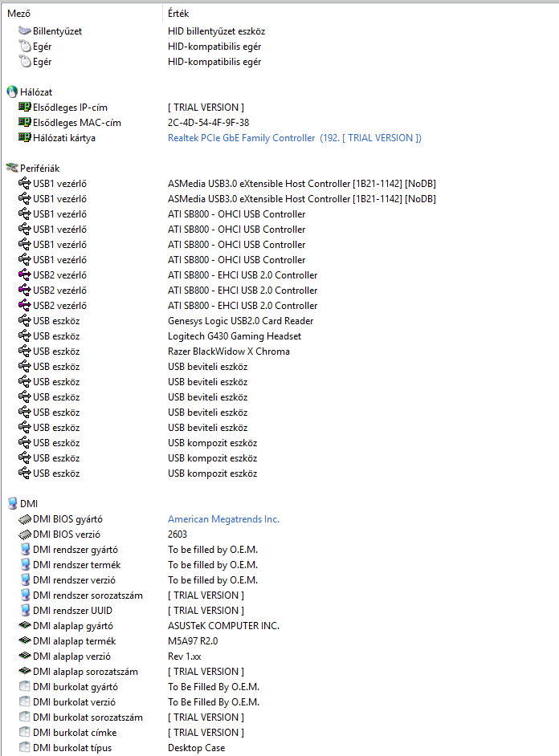This screenshot has height=756, width=559.
Task: Click the computer icon beside DMI rendszer gyártó
Action: 25,549
